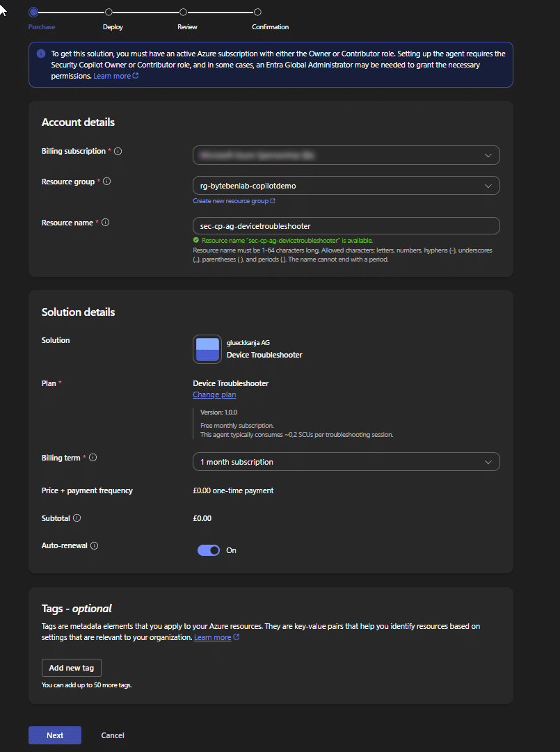The image size is (560, 752).
Task: Open the Billing term dropdown
Action: tap(346, 462)
